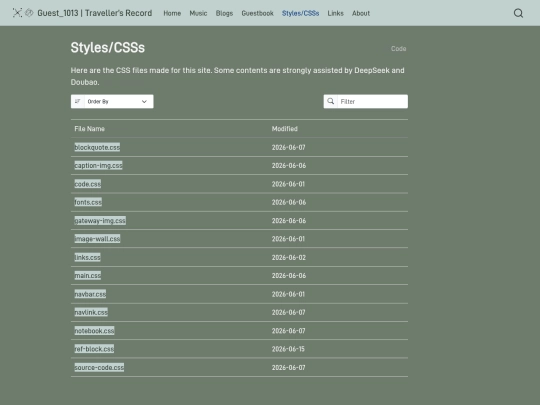
Task: Click the second logo icon beside site title
Action: pos(29,13)
